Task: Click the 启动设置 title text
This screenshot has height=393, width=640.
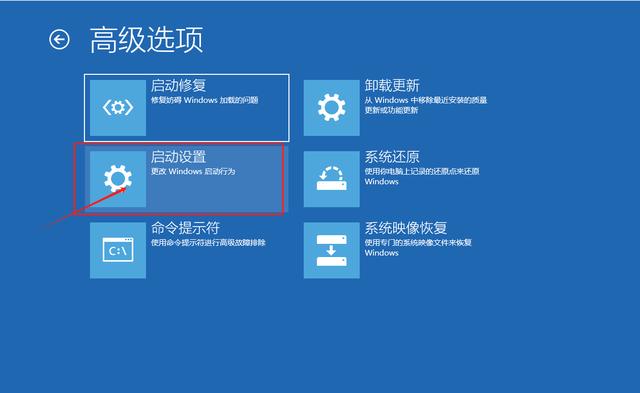Action: (x=178, y=157)
